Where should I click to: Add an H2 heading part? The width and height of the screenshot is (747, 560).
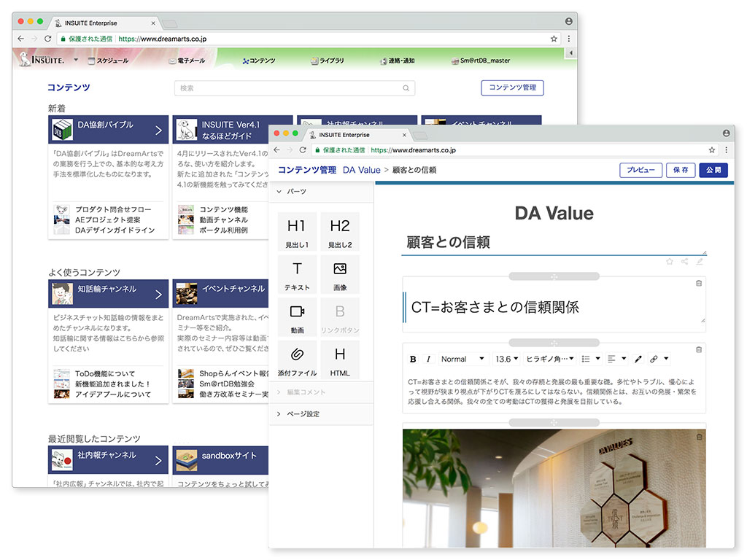pos(340,231)
